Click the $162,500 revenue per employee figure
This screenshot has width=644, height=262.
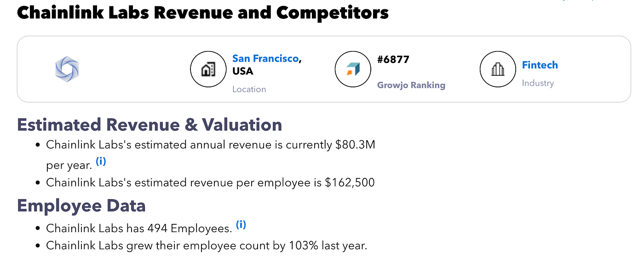tap(350, 182)
